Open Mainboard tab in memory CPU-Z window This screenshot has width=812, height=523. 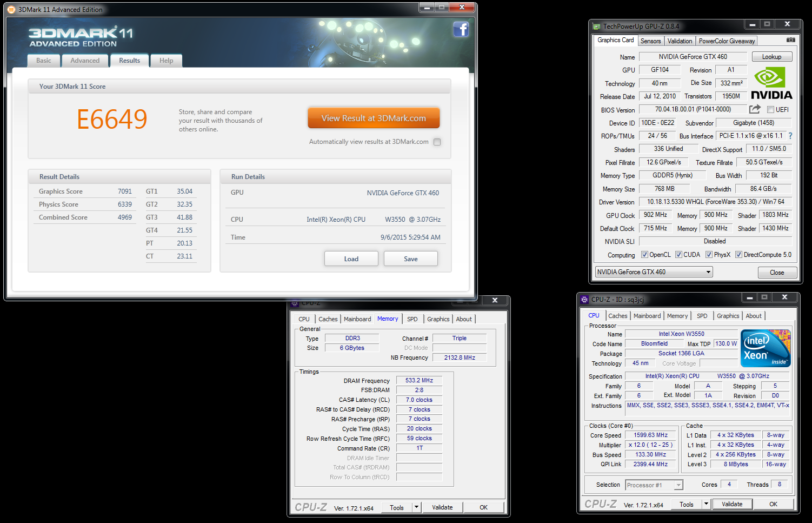pos(357,319)
